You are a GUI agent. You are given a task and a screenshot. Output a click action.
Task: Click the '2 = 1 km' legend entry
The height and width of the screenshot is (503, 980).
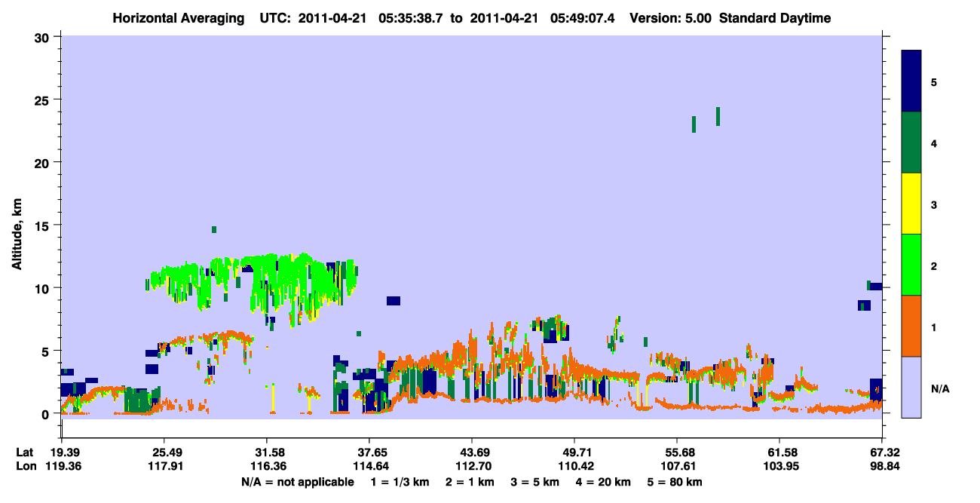[469, 482]
